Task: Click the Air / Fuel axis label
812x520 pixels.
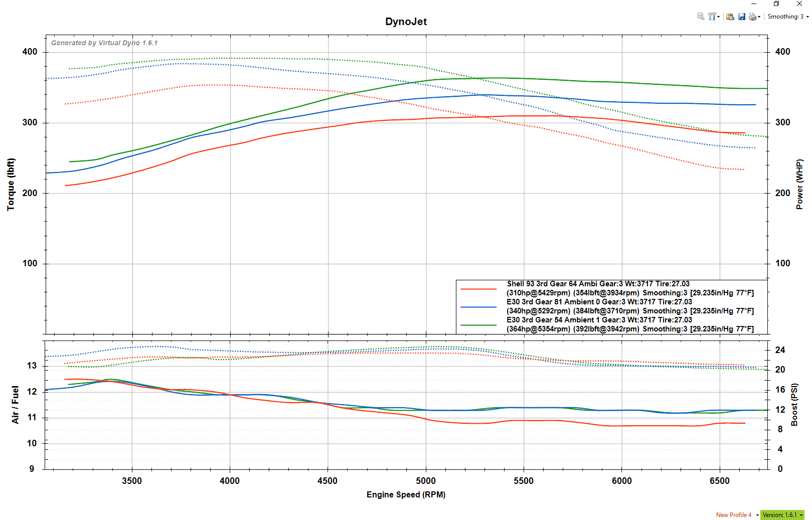Action: (x=16, y=405)
